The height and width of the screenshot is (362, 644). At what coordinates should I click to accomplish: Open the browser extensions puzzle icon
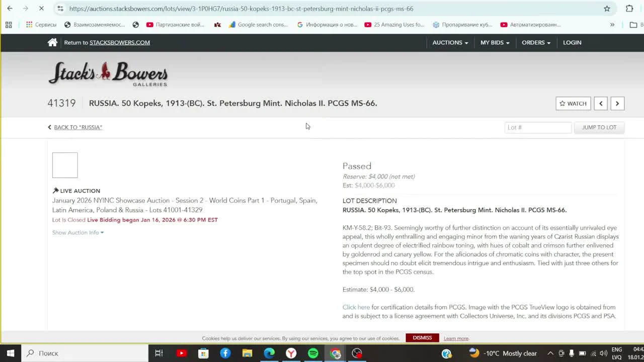click(x=629, y=9)
